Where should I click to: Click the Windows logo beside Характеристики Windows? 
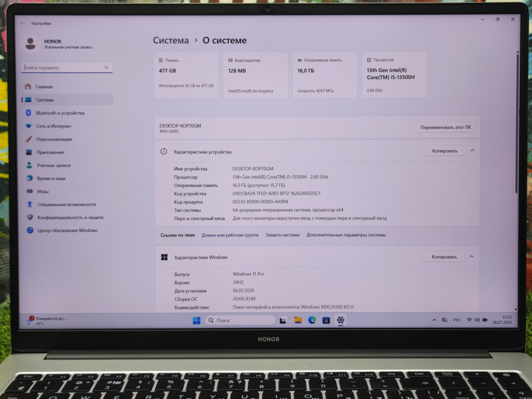(164, 257)
